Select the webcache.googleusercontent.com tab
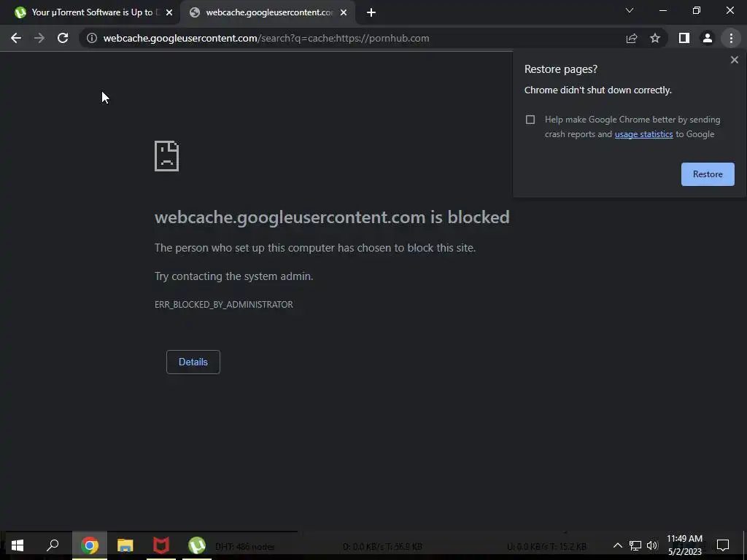This screenshot has height=560, width=747. (268, 12)
